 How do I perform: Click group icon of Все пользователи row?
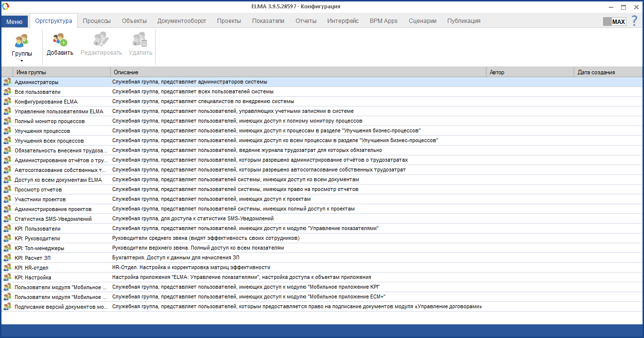click(x=7, y=92)
